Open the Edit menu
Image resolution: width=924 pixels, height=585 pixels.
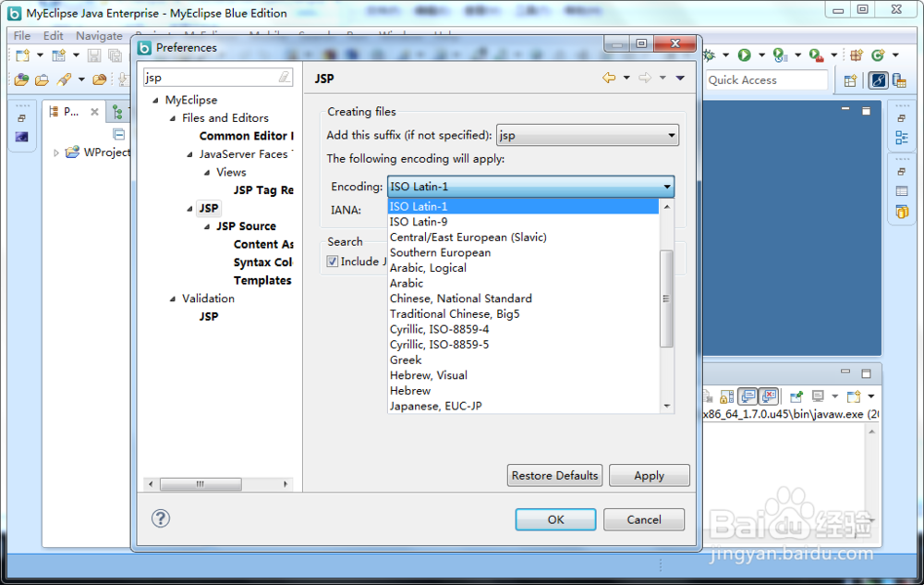53,35
